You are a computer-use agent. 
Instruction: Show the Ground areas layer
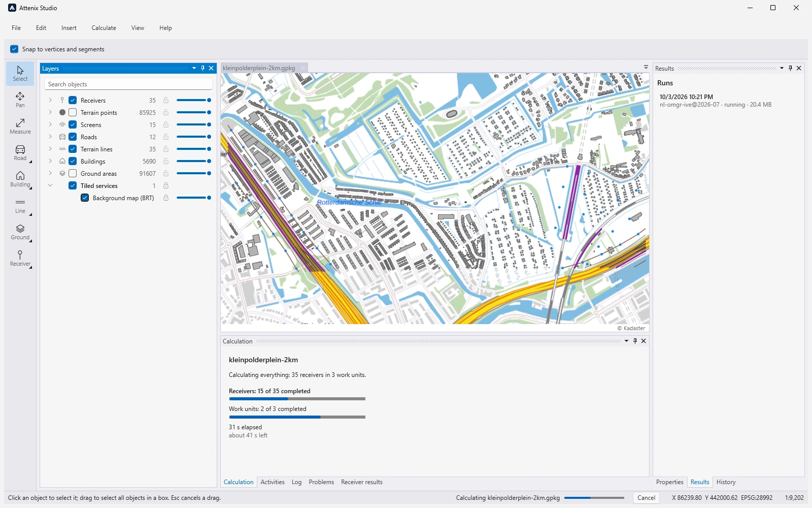coord(73,173)
